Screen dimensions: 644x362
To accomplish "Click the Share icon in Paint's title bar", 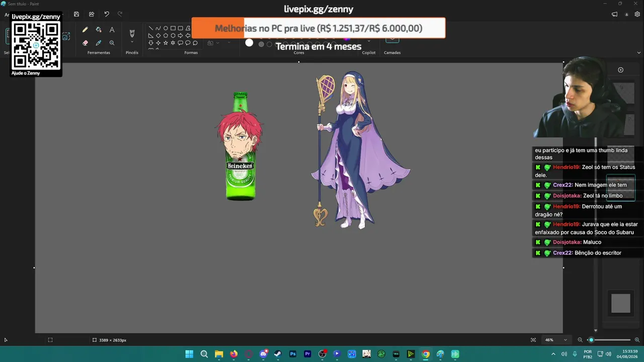I will (x=92, y=15).
